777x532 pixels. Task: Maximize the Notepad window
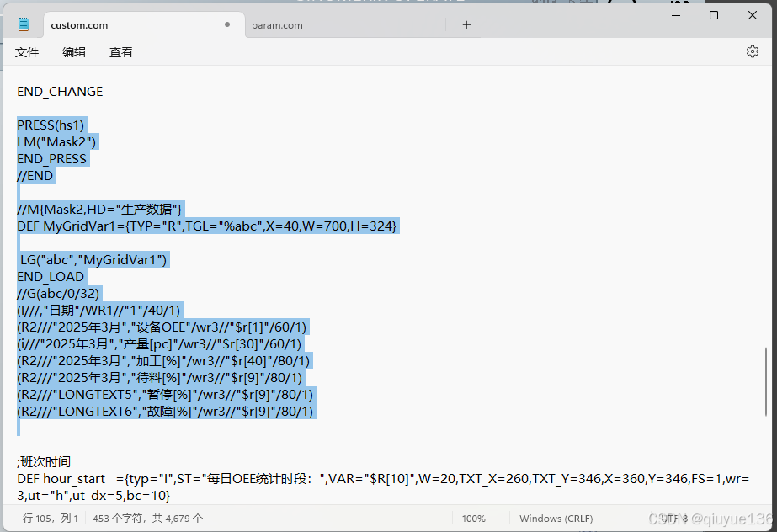click(714, 15)
